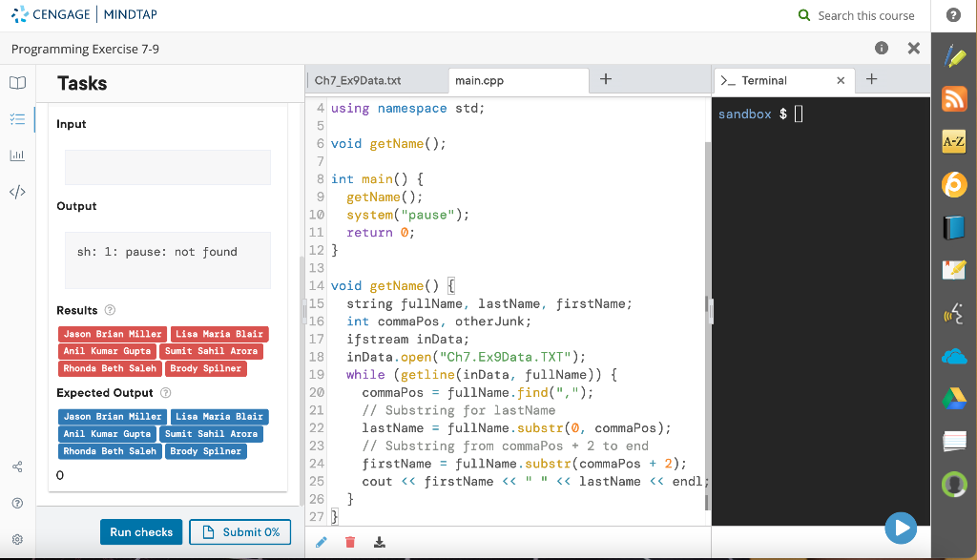Select the Tasks checklist icon in sidebar

[x=17, y=119]
